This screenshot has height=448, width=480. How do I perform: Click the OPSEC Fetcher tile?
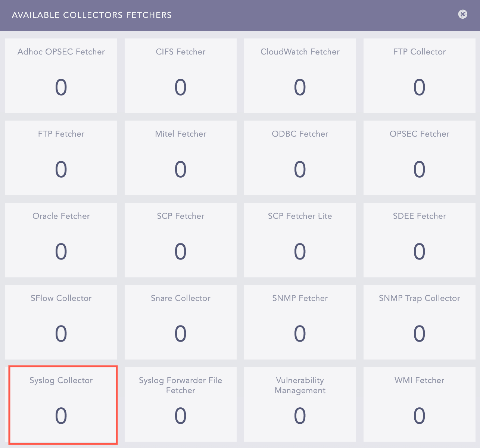(419, 158)
